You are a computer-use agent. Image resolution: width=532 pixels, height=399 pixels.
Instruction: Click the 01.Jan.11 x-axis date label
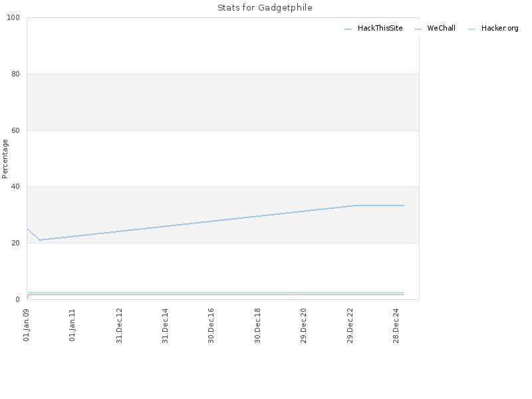click(x=72, y=325)
